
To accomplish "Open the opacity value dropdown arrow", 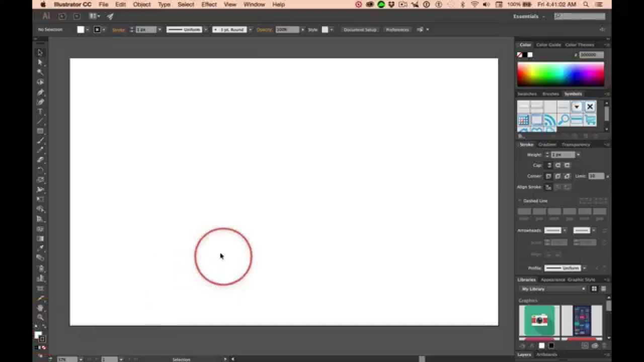I will coord(302,30).
